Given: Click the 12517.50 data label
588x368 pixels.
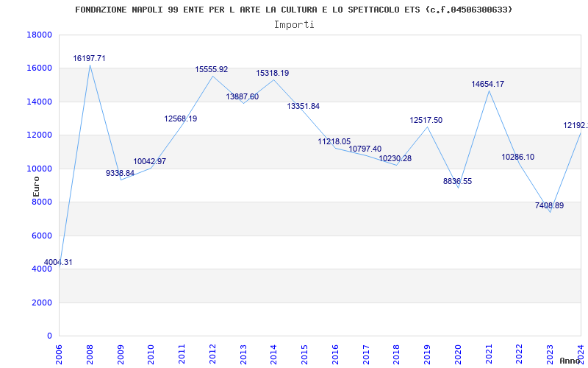Looking at the screenshot, I should (x=426, y=121).
